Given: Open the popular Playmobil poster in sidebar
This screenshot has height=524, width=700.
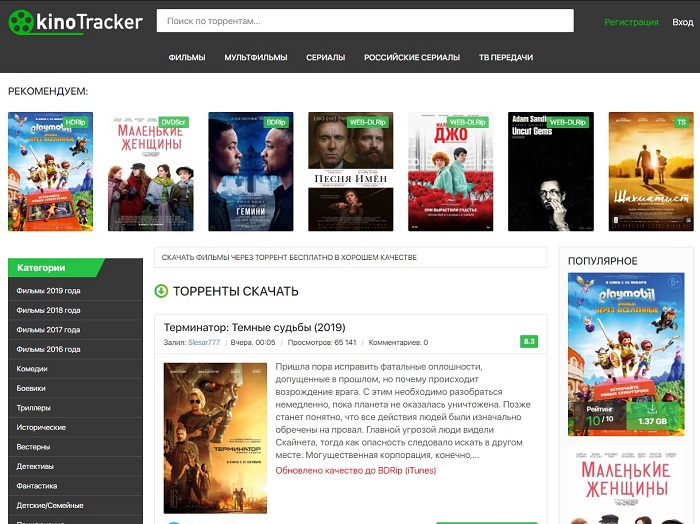Looking at the screenshot, I should tap(626, 354).
